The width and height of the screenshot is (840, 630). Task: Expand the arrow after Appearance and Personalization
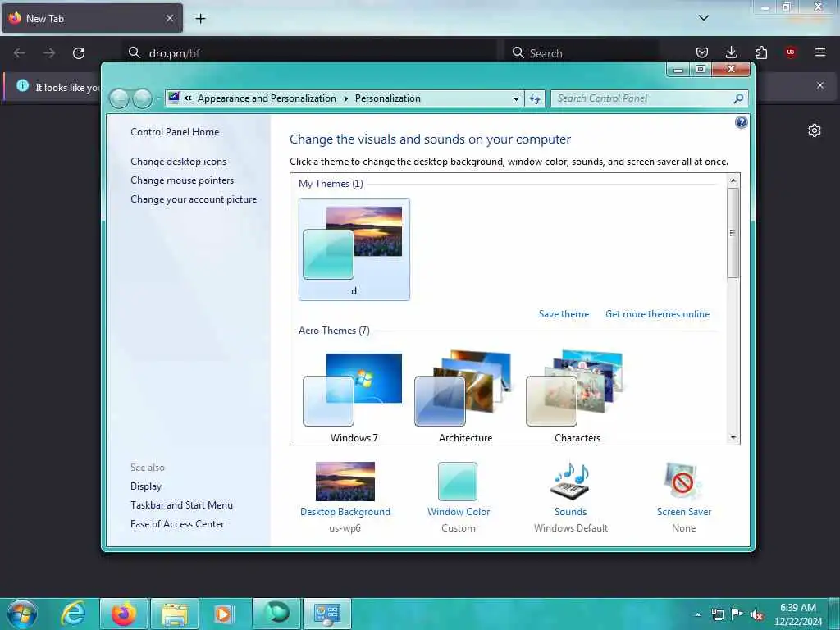click(345, 98)
